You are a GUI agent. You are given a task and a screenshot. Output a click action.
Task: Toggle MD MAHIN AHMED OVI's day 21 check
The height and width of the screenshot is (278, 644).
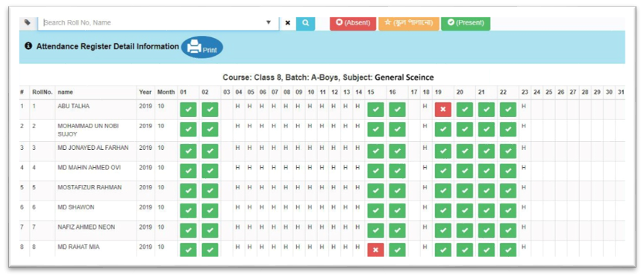(487, 171)
